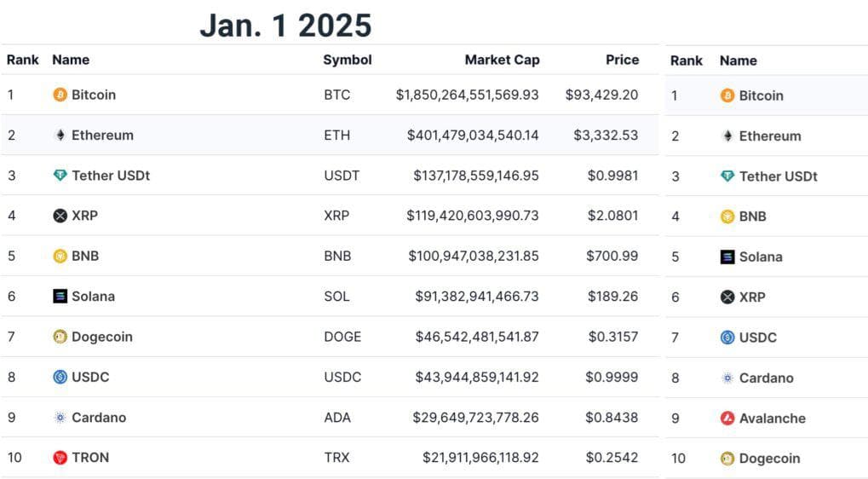The width and height of the screenshot is (868, 479).
Task: Sort by the Symbol column header
Action: (x=347, y=60)
